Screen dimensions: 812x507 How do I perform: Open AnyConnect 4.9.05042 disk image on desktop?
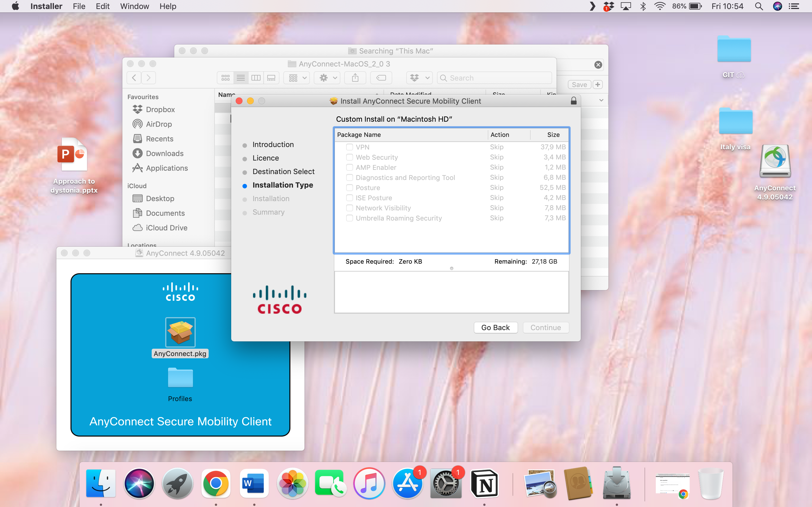[x=775, y=161]
